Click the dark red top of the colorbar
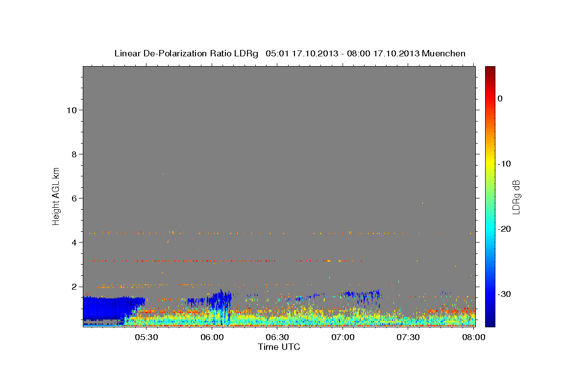This screenshot has width=588, height=392. tap(490, 71)
